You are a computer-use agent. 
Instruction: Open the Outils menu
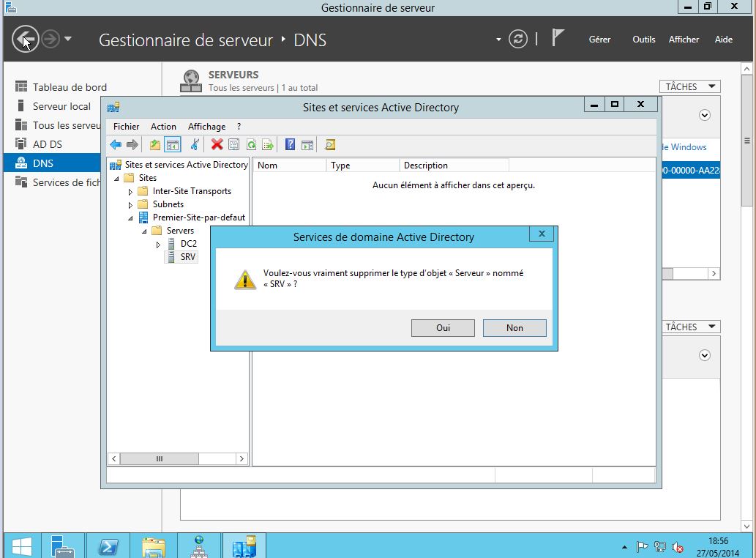tap(643, 39)
